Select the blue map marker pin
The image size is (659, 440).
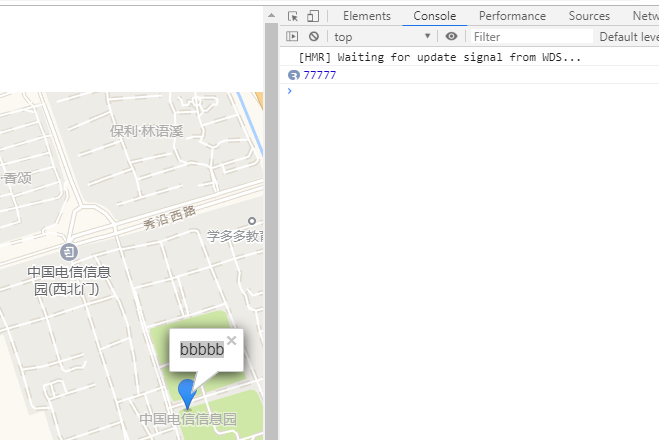click(x=187, y=394)
